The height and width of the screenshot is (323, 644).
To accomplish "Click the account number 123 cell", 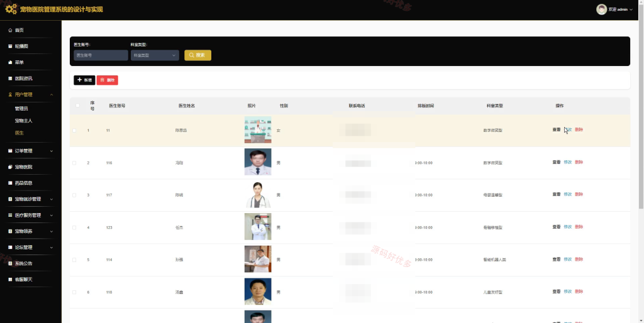I will (x=109, y=227).
